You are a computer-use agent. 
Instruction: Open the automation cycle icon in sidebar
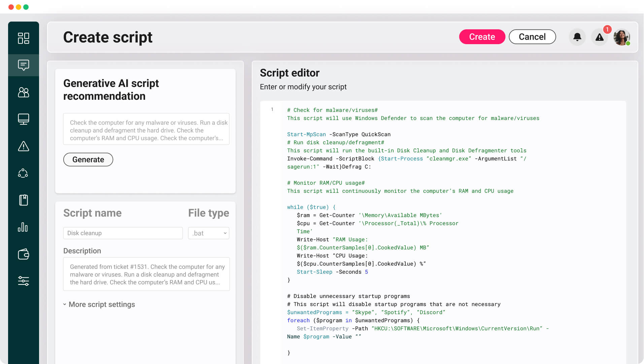pyautogui.click(x=23, y=173)
